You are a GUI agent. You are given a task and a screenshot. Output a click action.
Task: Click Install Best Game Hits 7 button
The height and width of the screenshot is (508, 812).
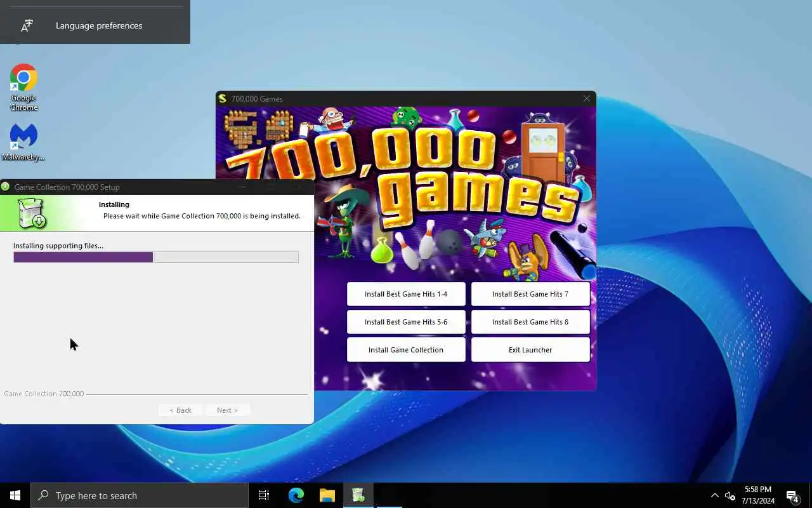click(530, 294)
